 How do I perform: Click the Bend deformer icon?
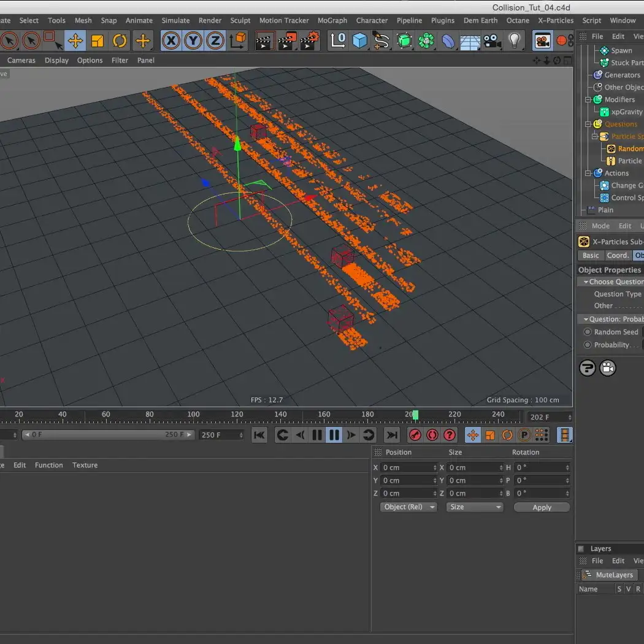click(448, 40)
